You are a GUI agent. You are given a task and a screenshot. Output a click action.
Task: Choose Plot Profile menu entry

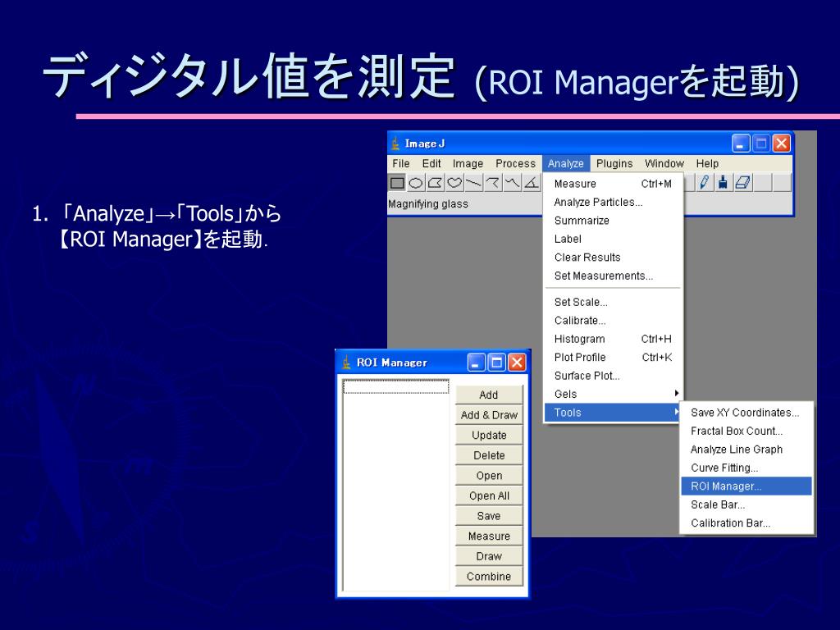click(614, 358)
